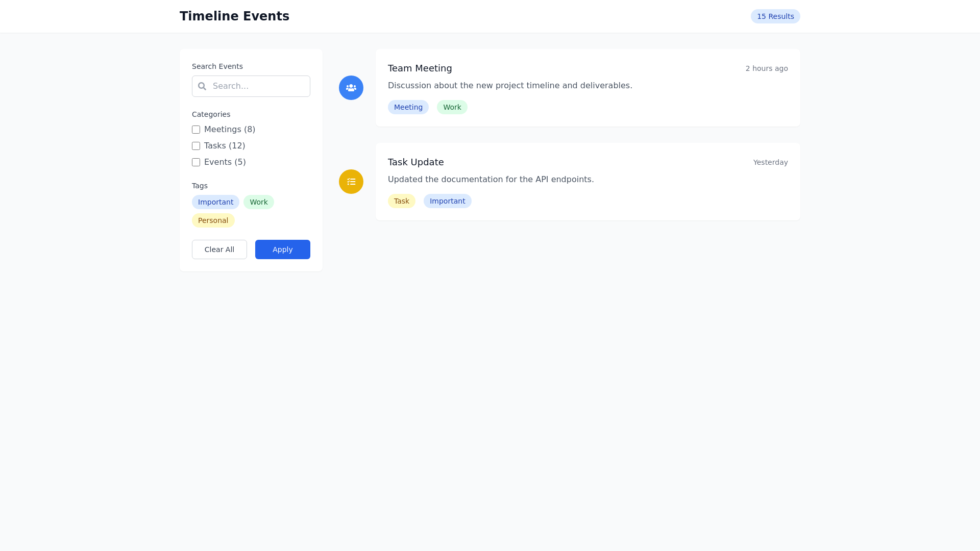Screen dimensions: 980x551
Task: Open the Team Meeting event title
Action: [x=420, y=68]
